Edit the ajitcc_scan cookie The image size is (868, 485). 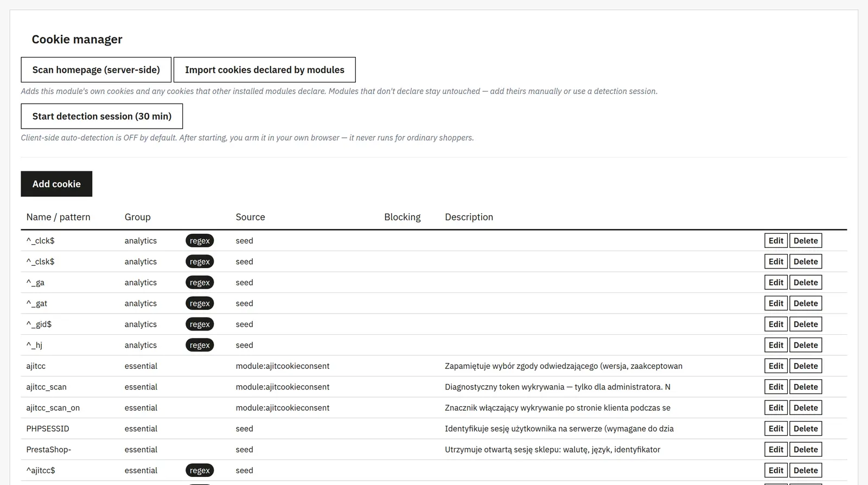(776, 387)
